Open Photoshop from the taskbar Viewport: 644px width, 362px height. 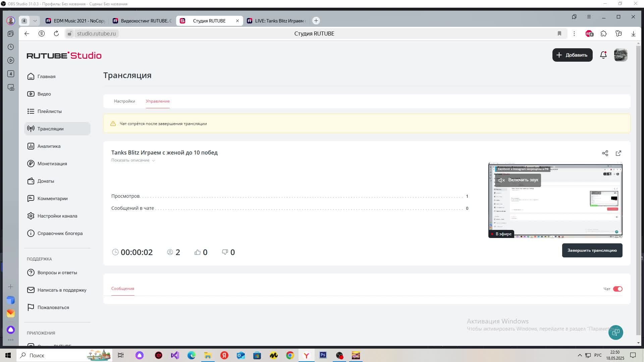coord(323,355)
